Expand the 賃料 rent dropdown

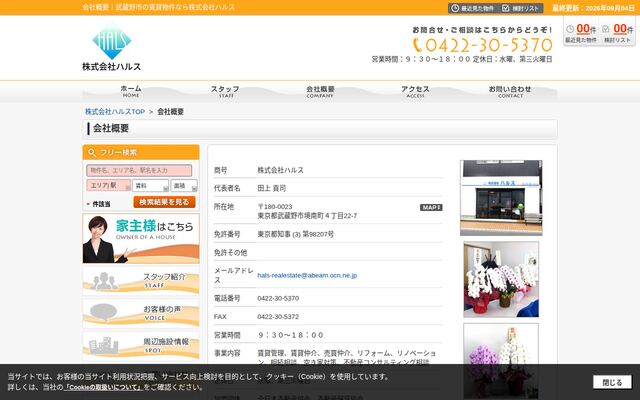coord(151,186)
